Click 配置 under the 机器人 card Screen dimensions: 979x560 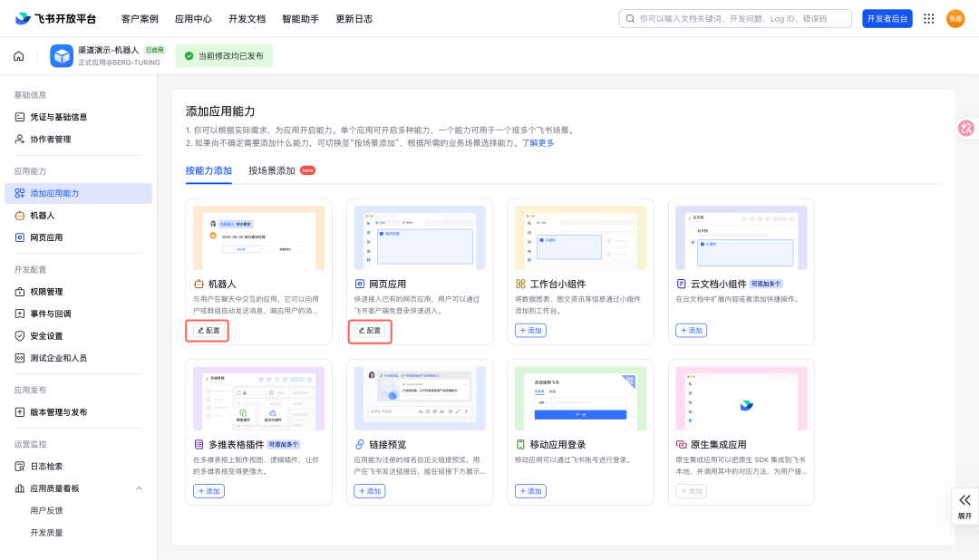208,330
